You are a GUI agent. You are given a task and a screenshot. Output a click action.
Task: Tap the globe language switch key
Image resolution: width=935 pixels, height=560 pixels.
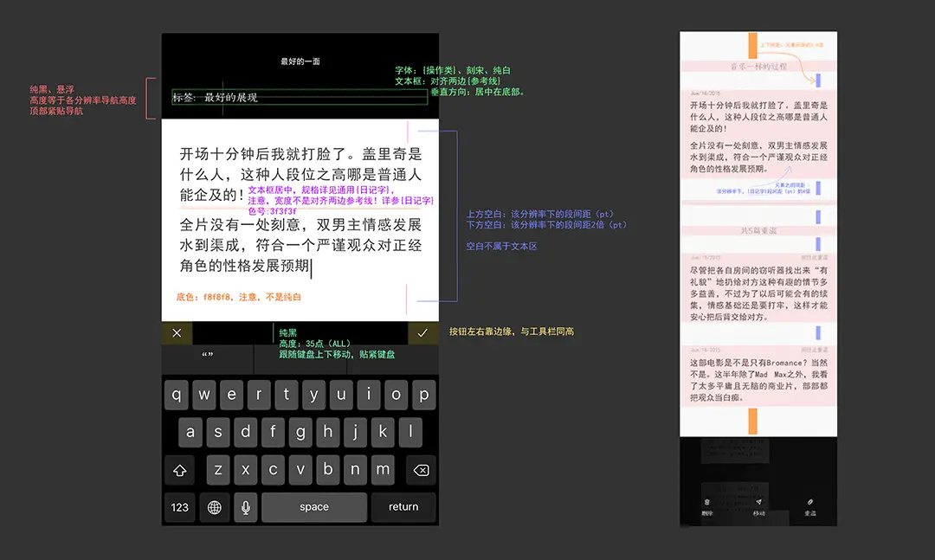click(x=214, y=507)
